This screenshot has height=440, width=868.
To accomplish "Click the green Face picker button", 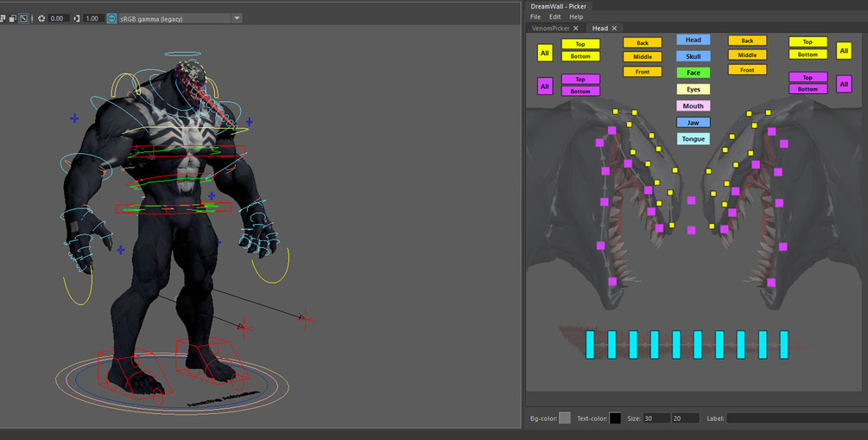I will click(693, 73).
